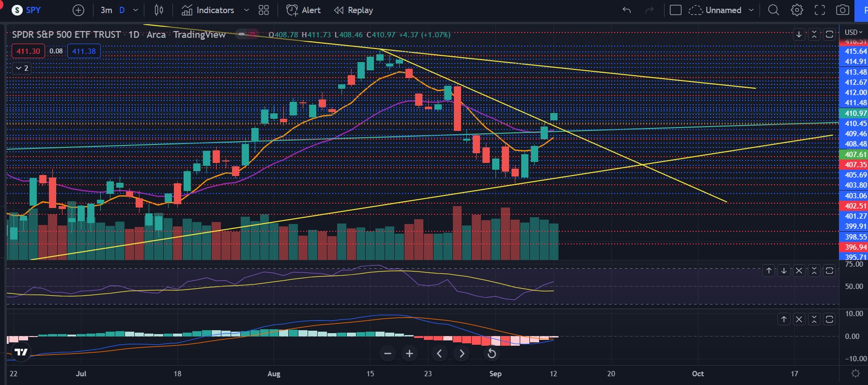868x385 pixels.
Task: Click the red 407.35 price label
Action: pos(853,165)
